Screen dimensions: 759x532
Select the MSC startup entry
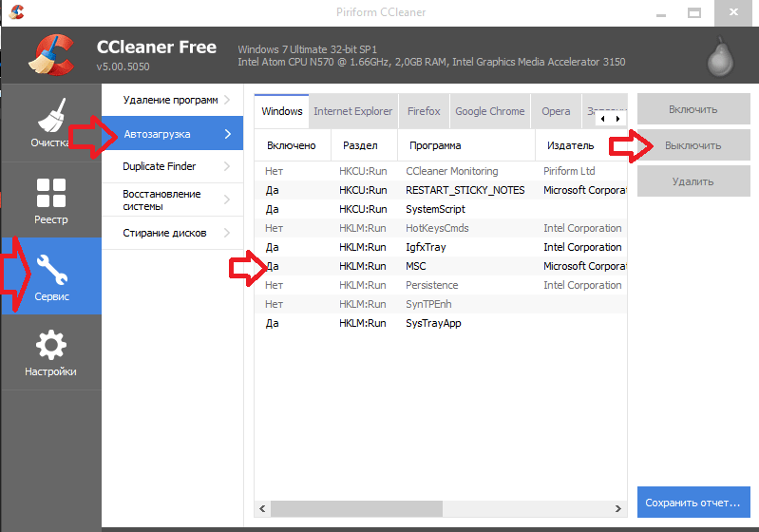pyautogui.click(x=441, y=266)
